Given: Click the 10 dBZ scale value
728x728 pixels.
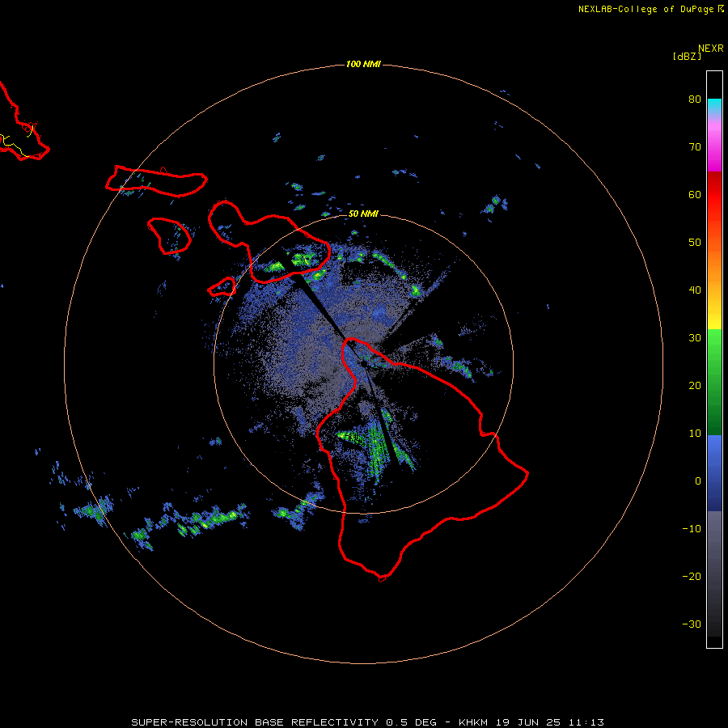Looking at the screenshot, I should pyautogui.click(x=695, y=434).
